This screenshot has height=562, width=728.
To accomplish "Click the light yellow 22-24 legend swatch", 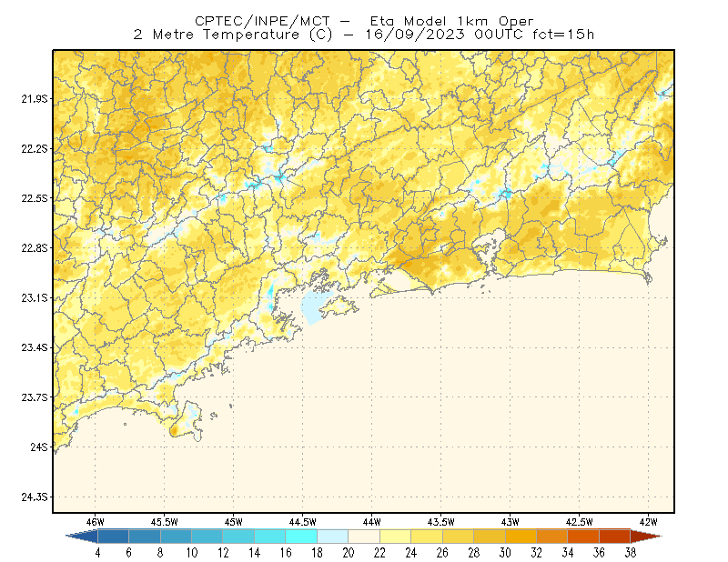I will click(395, 537).
